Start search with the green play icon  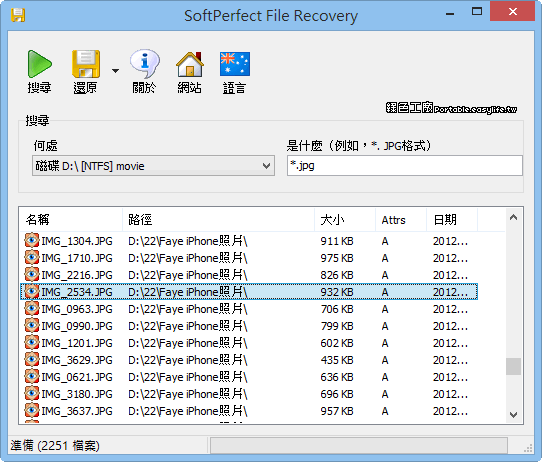(39, 64)
